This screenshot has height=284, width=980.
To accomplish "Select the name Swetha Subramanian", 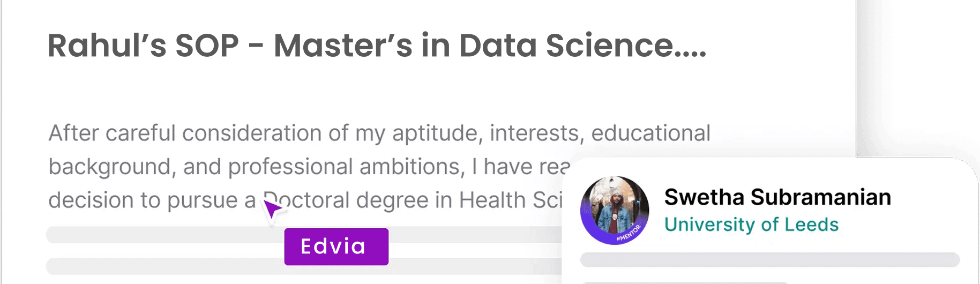I will click(777, 197).
